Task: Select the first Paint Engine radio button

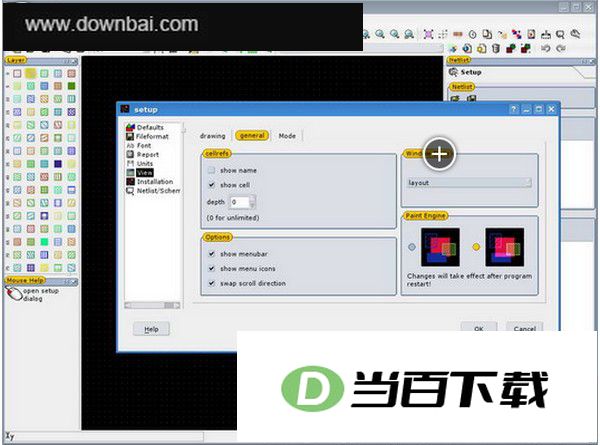Action: [412, 247]
